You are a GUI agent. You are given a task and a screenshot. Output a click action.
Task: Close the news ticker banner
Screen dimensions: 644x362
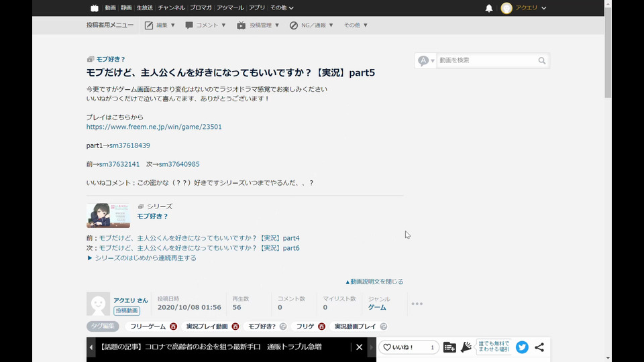click(x=360, y=347)
